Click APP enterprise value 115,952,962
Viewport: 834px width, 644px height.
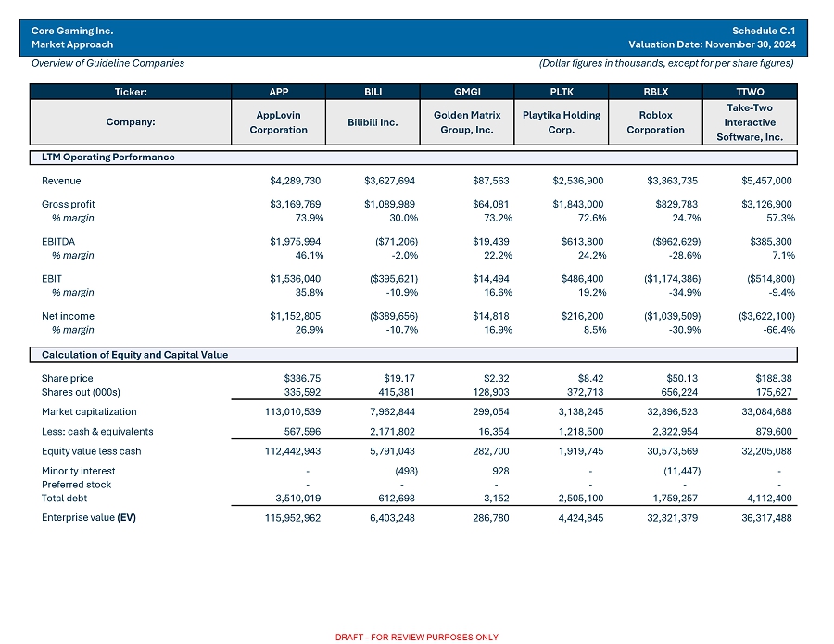(293, 517)
